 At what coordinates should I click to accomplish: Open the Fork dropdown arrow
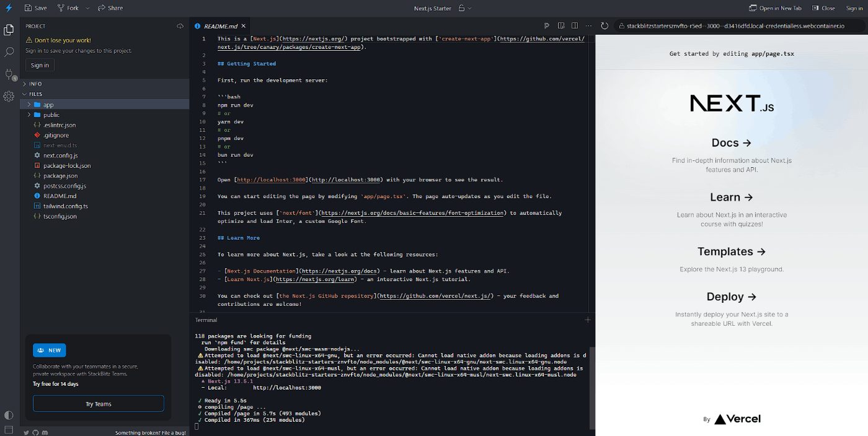[87, 8]
